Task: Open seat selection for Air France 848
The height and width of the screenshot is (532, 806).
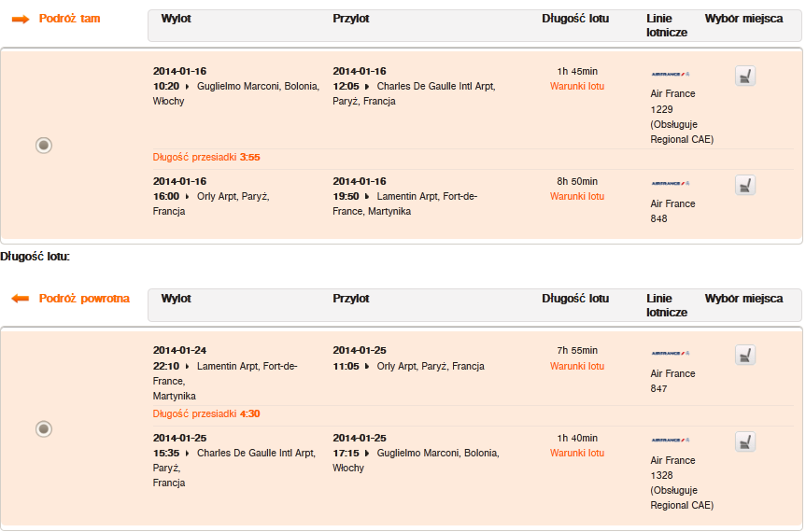Action: coord(745,185)
